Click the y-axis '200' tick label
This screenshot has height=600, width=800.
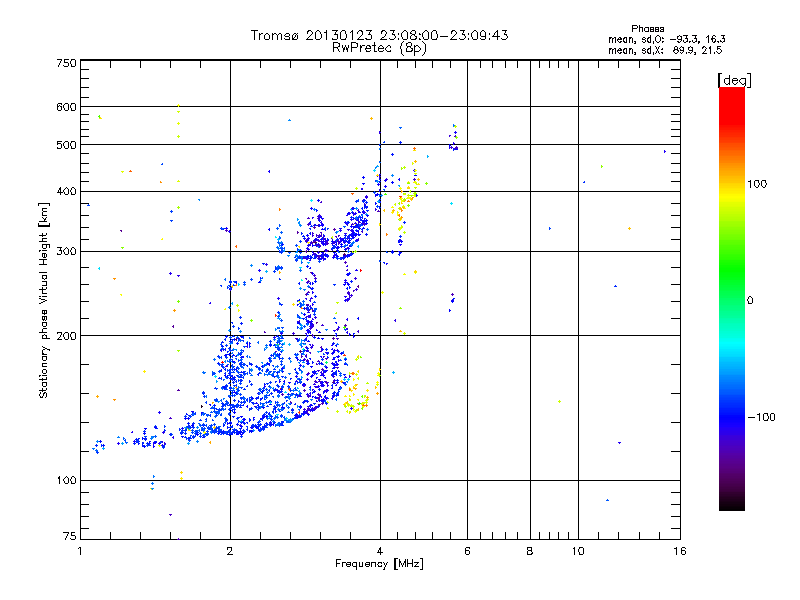(x=66, y=336)
